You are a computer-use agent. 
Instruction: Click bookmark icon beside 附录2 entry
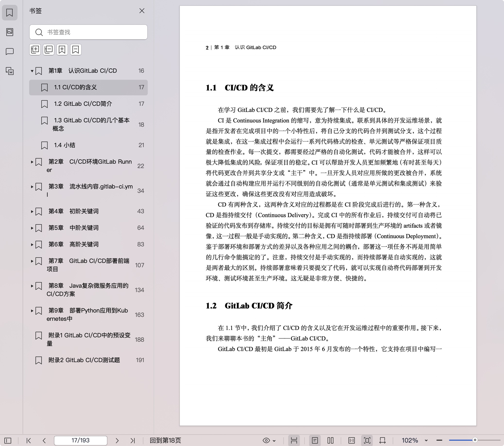coord(39,360)
